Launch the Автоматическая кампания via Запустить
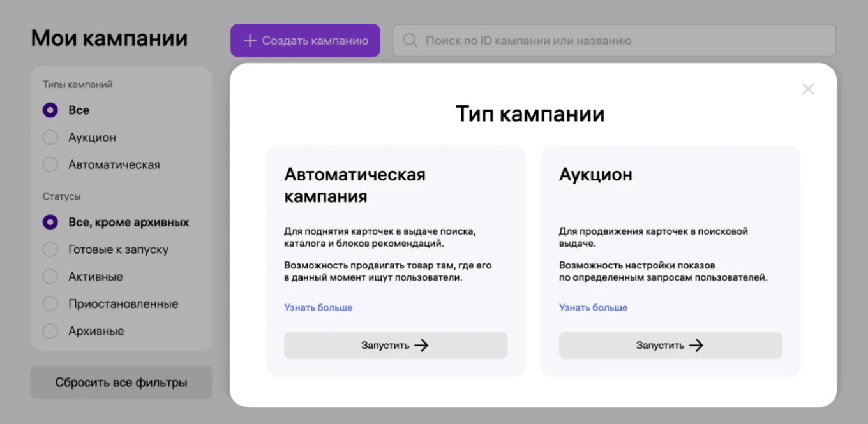Image resolution: width=868 pixels, height=424 pixels. [395, 345]
